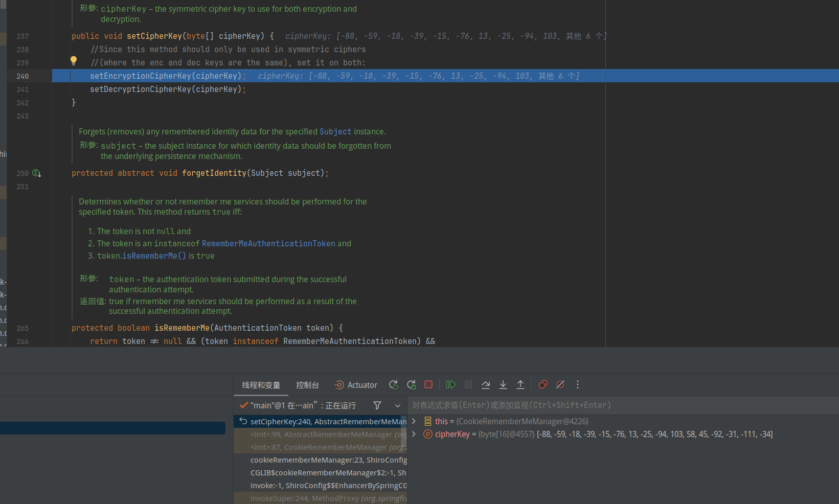Click the Rerun debug session icon
This screenshot has width=839, height=504.
click(x=393, y=385)
